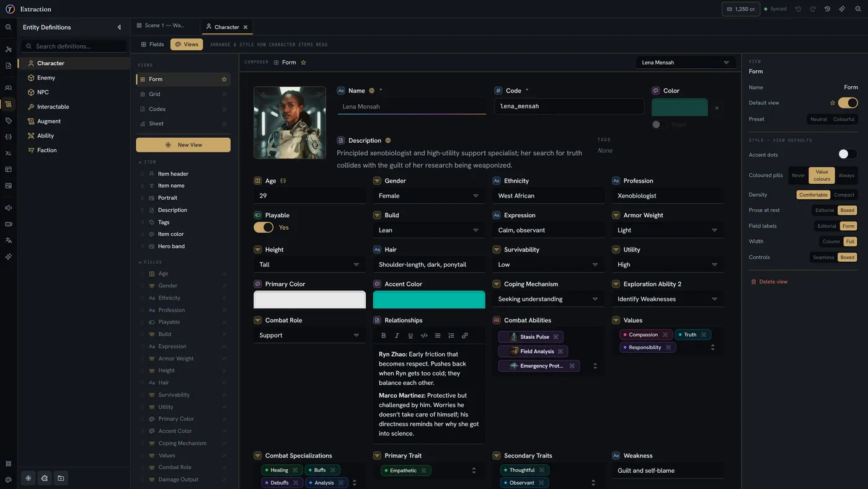Click the Primary Color white swatch
Viewport: 868px width, 489px height.
[309, 300]
